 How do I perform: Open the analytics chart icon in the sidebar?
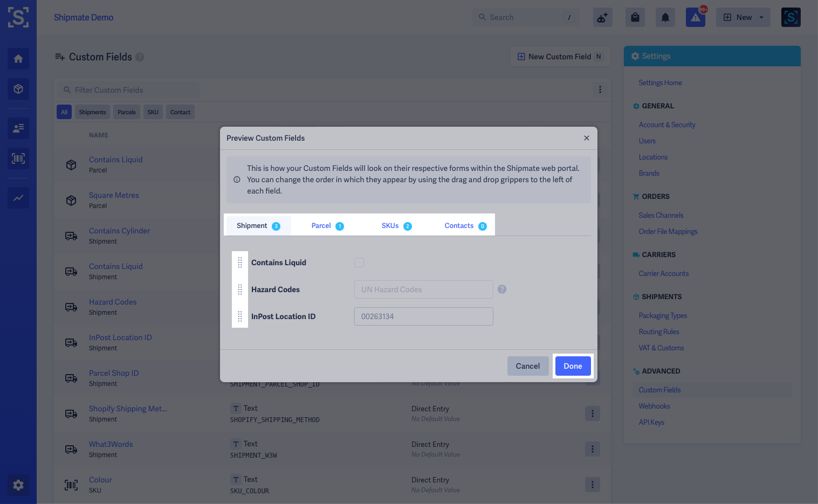tap(18, 198)
